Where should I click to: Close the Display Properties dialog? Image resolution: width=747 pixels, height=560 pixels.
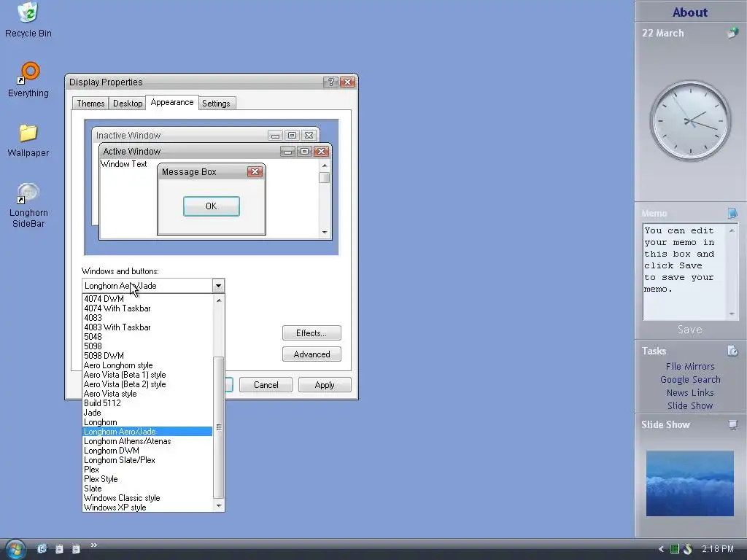[348, 82]
